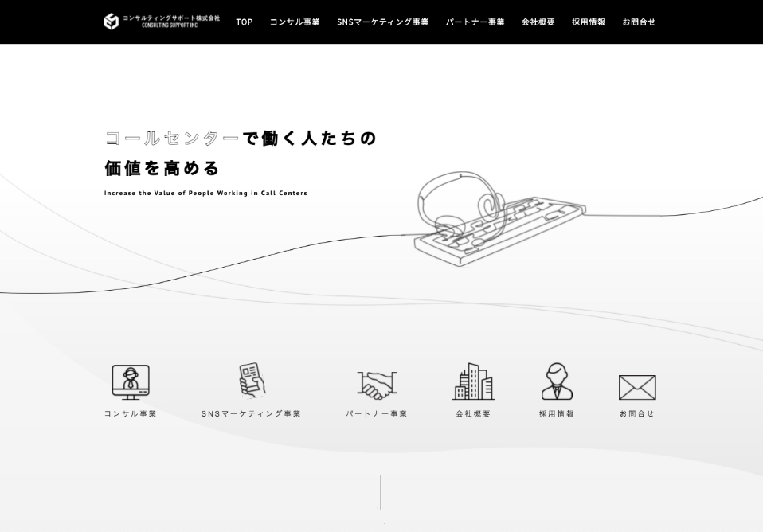Open the 会社概要 buildings icon
Viewport: 763px width, 532px height.
(473, 381)
